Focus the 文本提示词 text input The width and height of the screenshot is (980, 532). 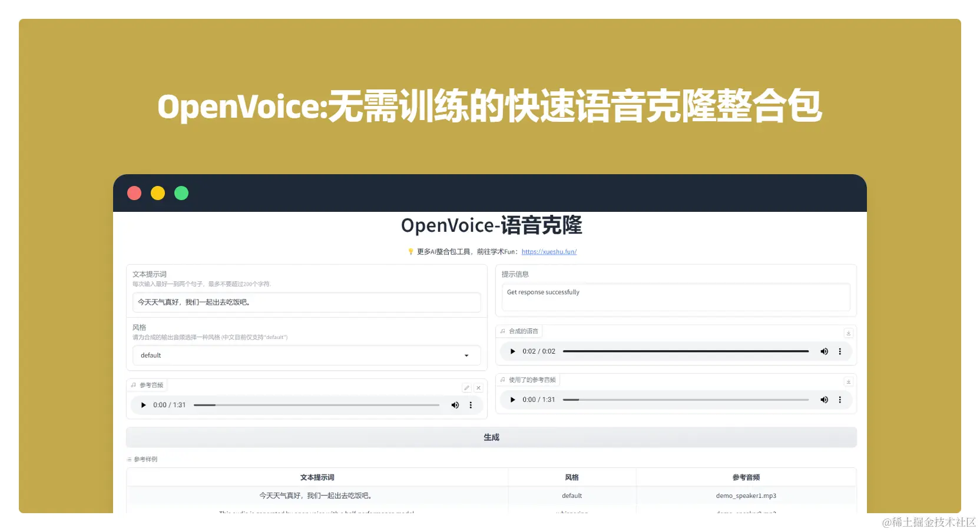(x=307, y=302)
